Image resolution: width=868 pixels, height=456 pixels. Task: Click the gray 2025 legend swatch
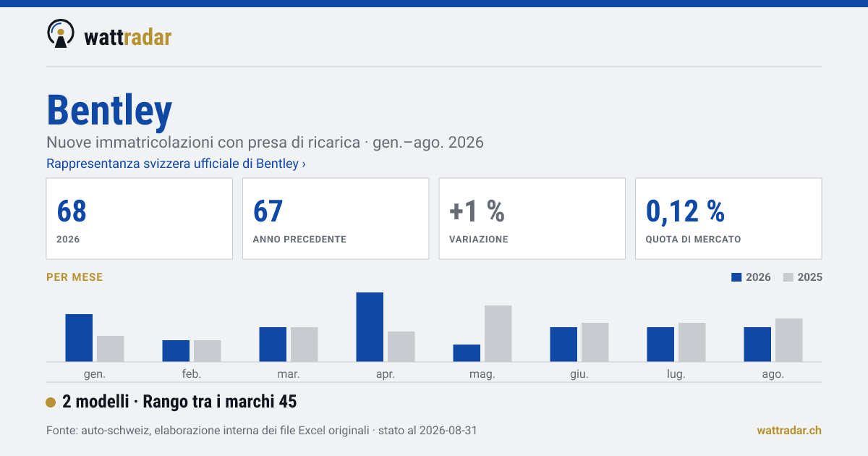789,277
